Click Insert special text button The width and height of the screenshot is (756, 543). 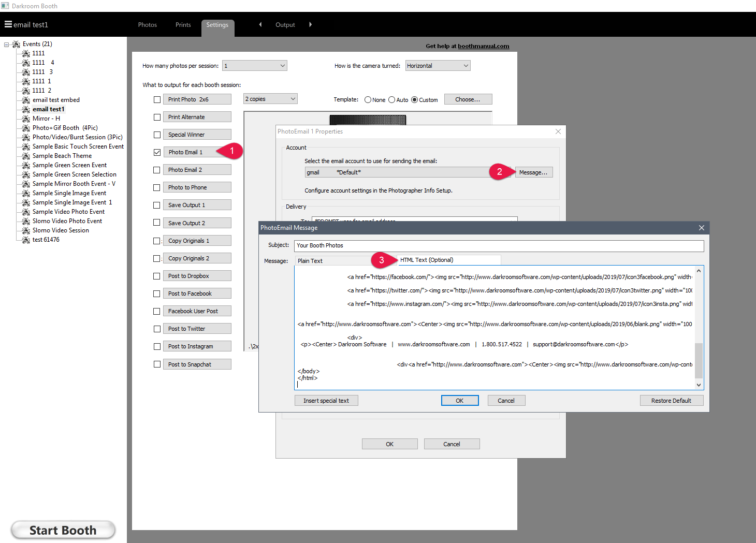pos(326,401)
